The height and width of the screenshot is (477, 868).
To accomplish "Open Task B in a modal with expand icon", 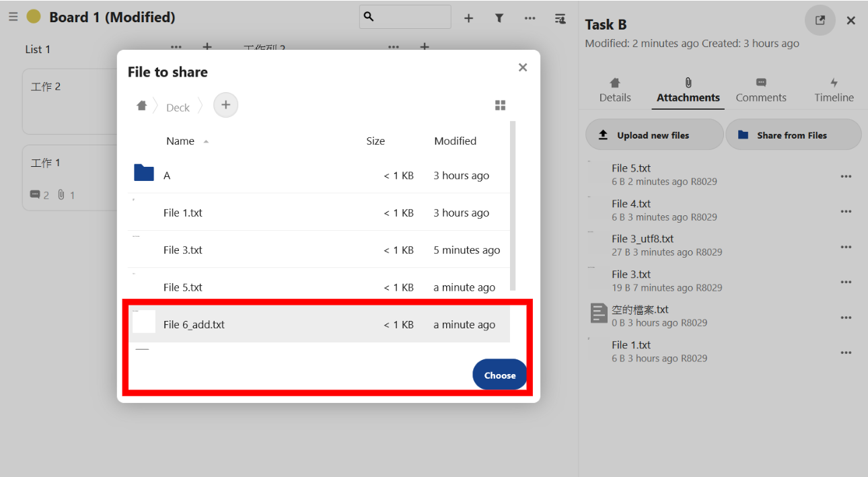I will (x=820, y=20).
